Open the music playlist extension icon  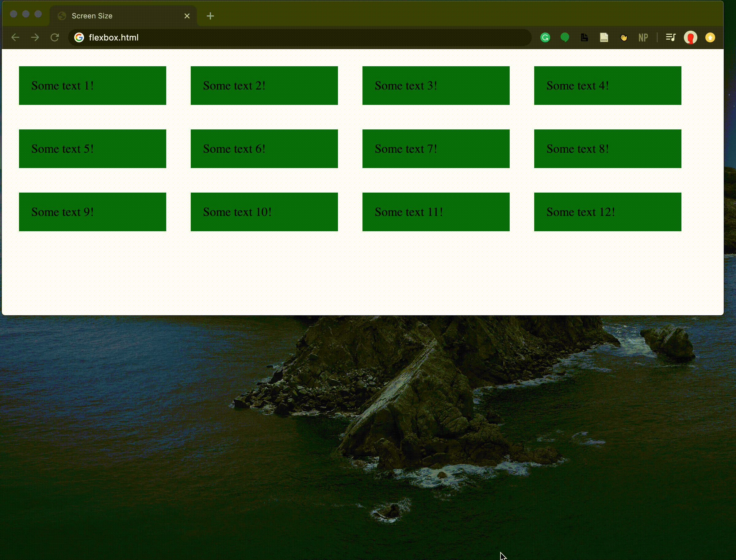coord(671,37)
